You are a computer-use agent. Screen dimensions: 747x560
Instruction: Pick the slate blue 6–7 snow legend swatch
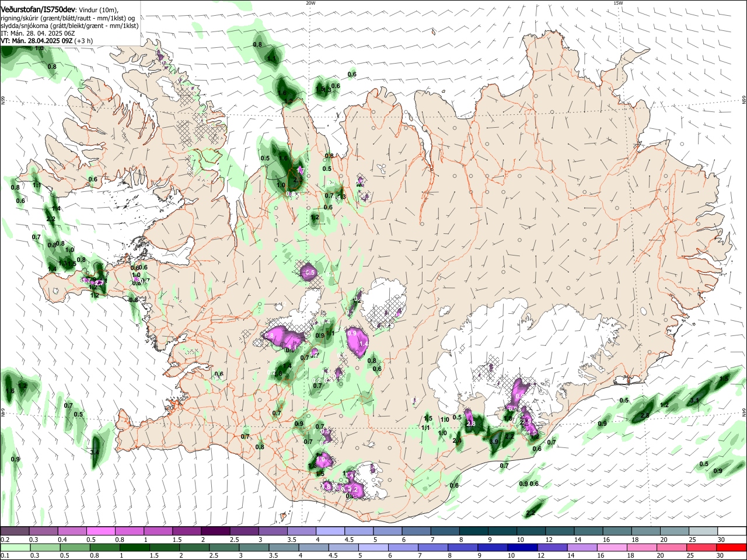point(416,531)
